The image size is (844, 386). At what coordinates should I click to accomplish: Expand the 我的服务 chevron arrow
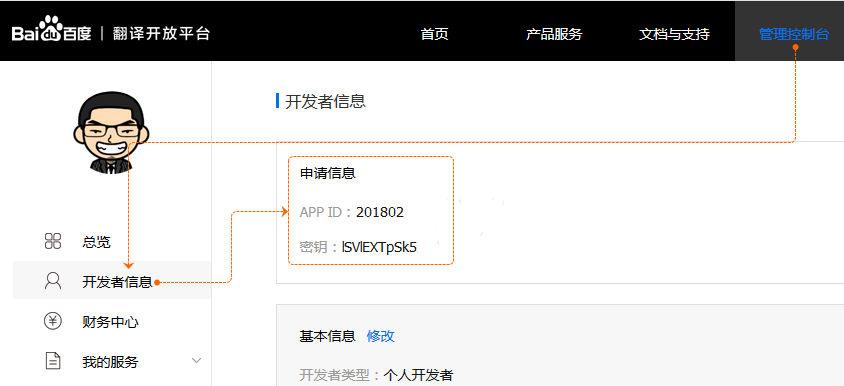tap(196, 360)
